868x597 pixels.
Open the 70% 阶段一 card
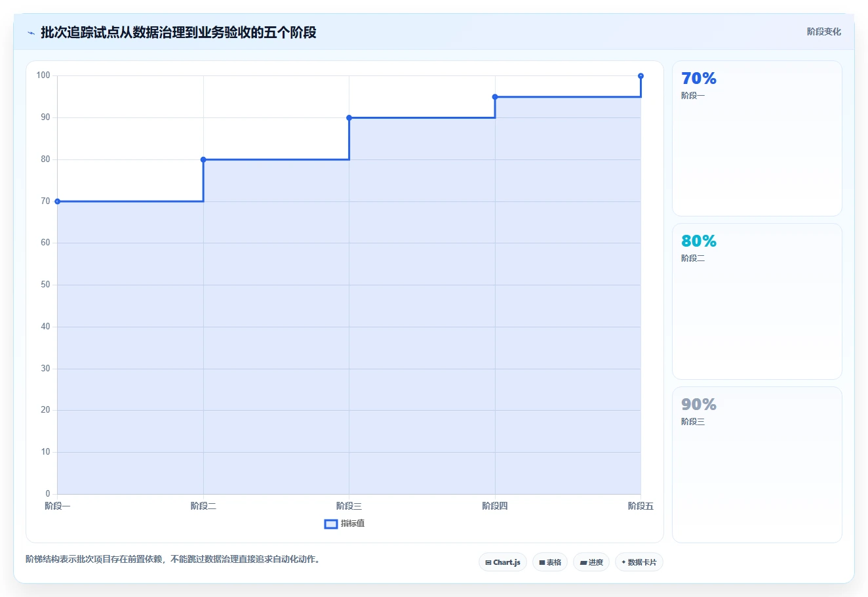(x=757, y=138)
